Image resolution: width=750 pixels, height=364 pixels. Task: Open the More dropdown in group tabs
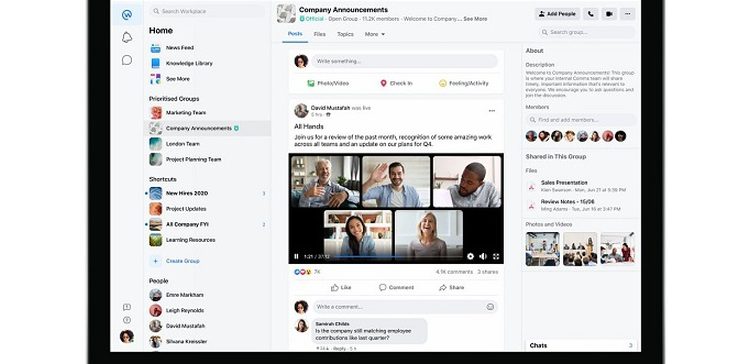click(x=375, y=34)
